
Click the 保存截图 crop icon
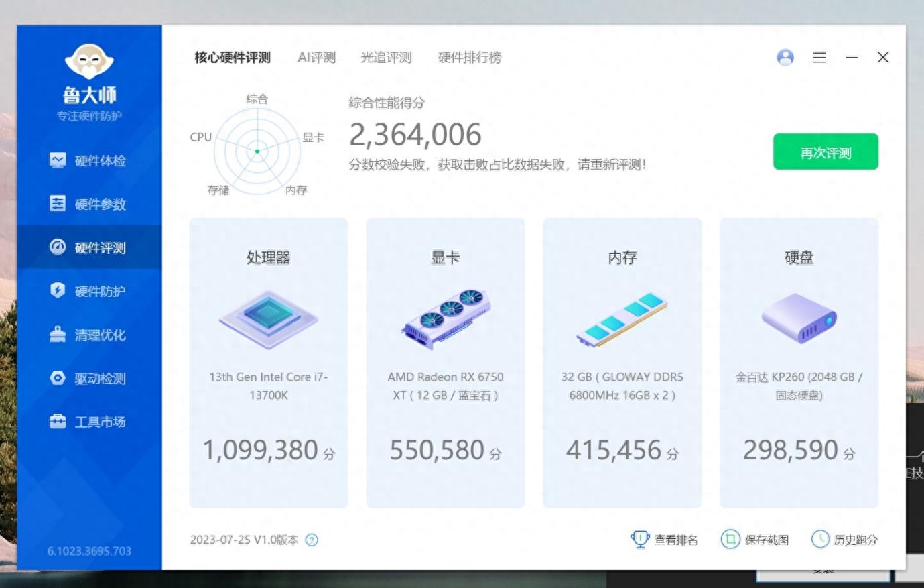730,539
